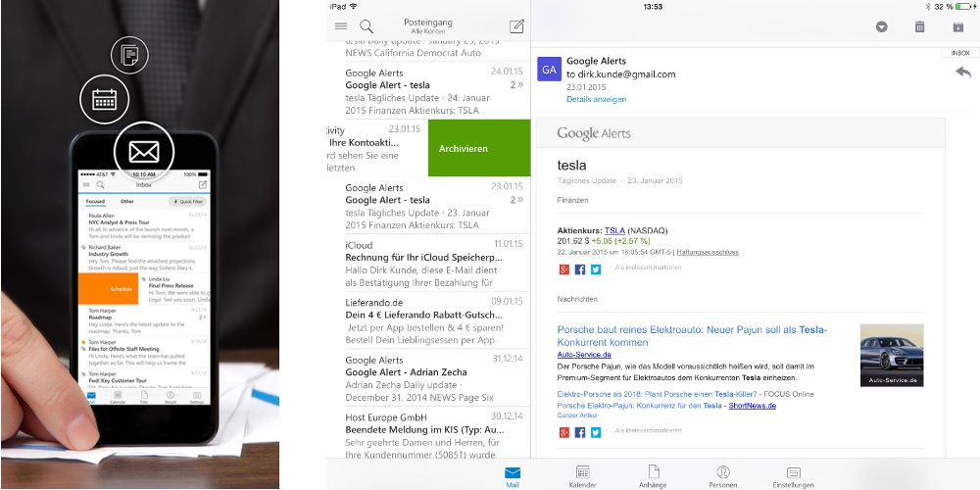Open the Auto-Service.de source link
The width and height of the screenshot is (980, 490).
click(584, 355)
